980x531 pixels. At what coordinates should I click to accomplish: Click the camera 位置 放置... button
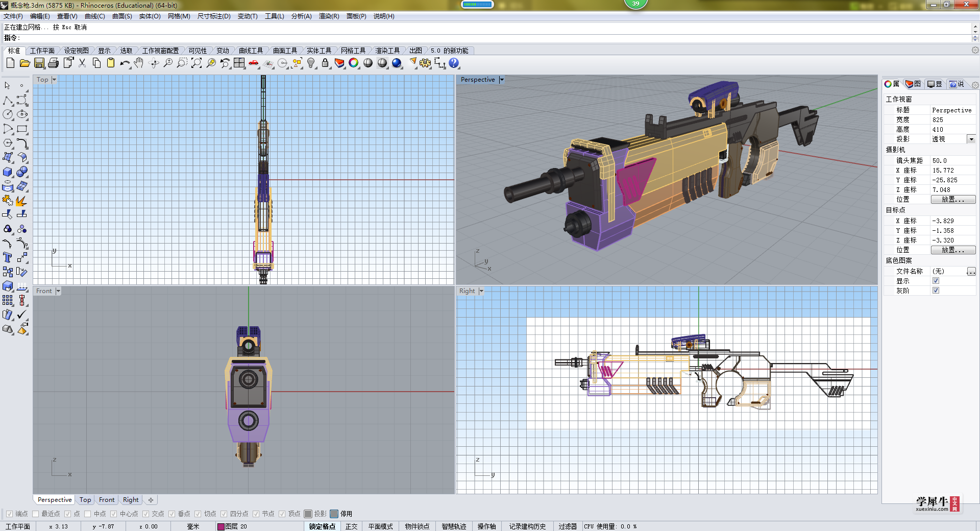[953, 200]
